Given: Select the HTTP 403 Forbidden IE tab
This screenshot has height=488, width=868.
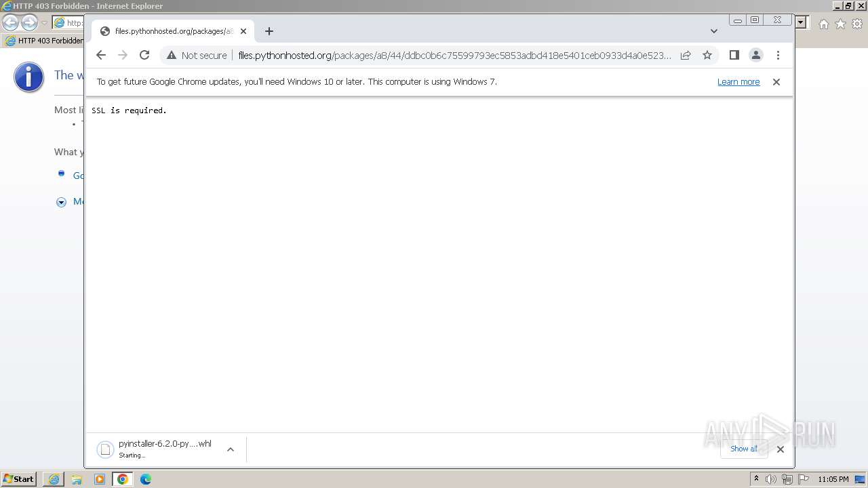Looking at the screenshot, I should 43,41.
